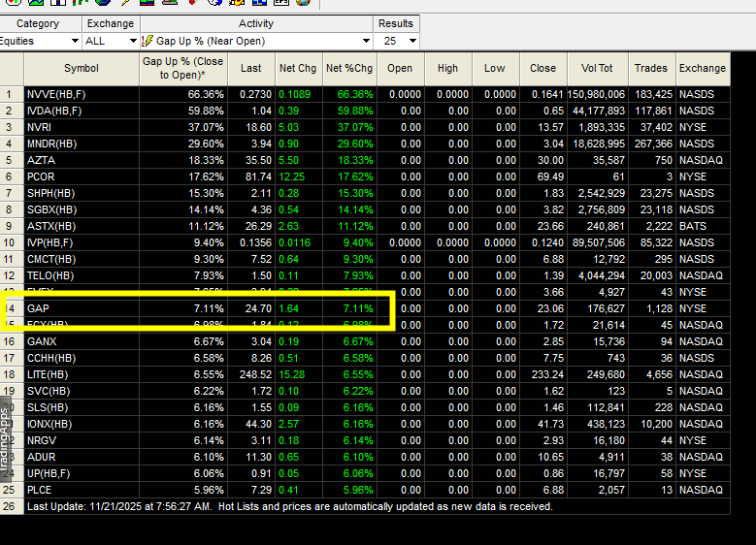Screen dimensions: 756x545
Task: Click the Exchange column header in the table
Action: [x=703, y=69]
